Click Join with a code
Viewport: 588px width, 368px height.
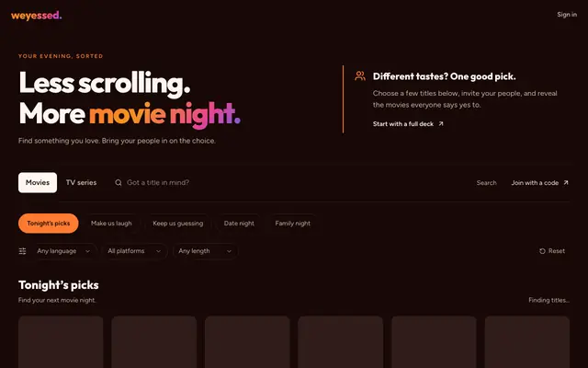click(x=539, y=183)
